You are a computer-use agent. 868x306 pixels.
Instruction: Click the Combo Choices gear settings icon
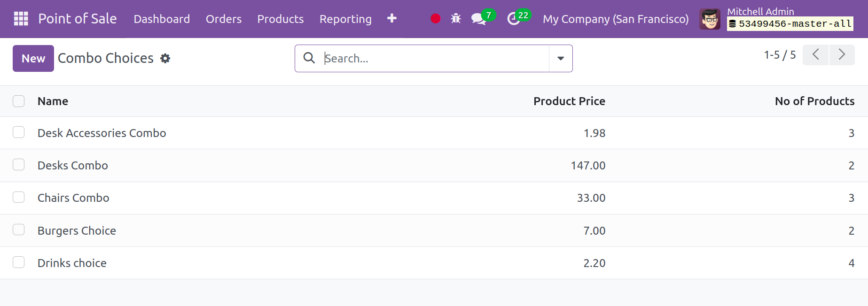pos(165,59)
